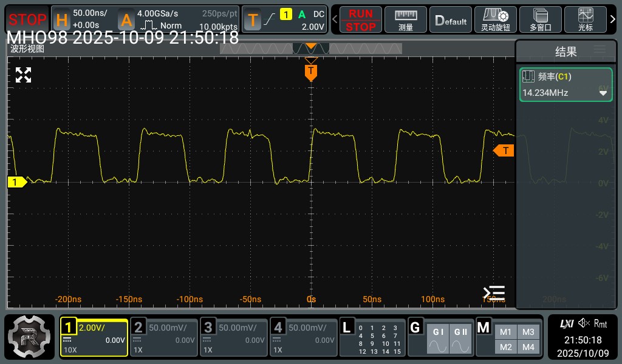Open the main menu gear logo icon
This screenshot has width=622, height=364.
[29, 337]
